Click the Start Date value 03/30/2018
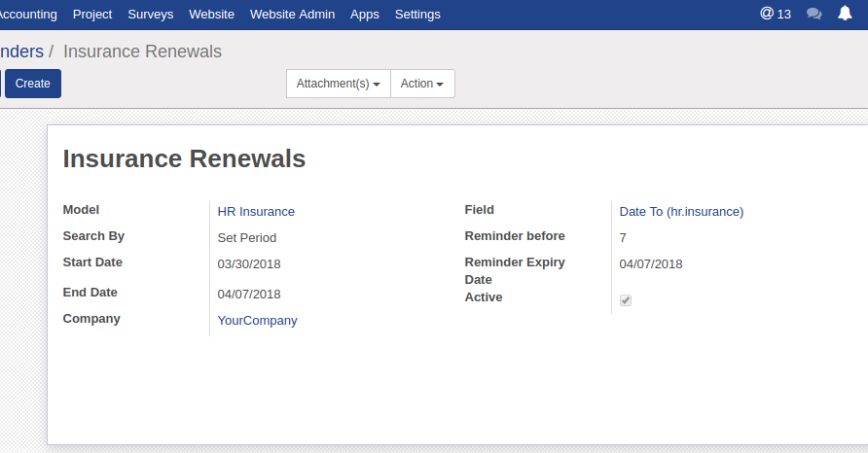Image resolution: width=868 pixels, height=453 pixels. [x=249, y=263]
